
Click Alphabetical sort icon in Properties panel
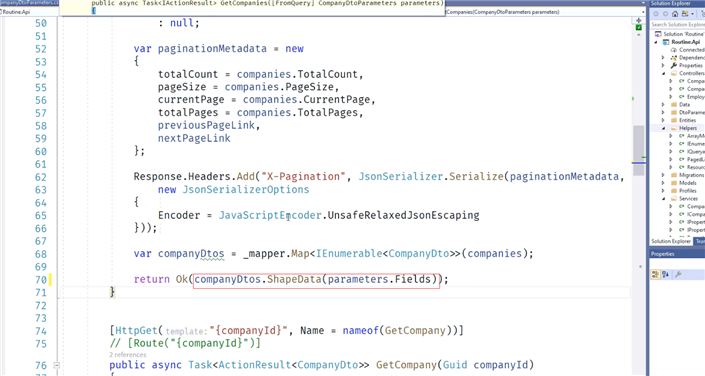tap(665, 274)
